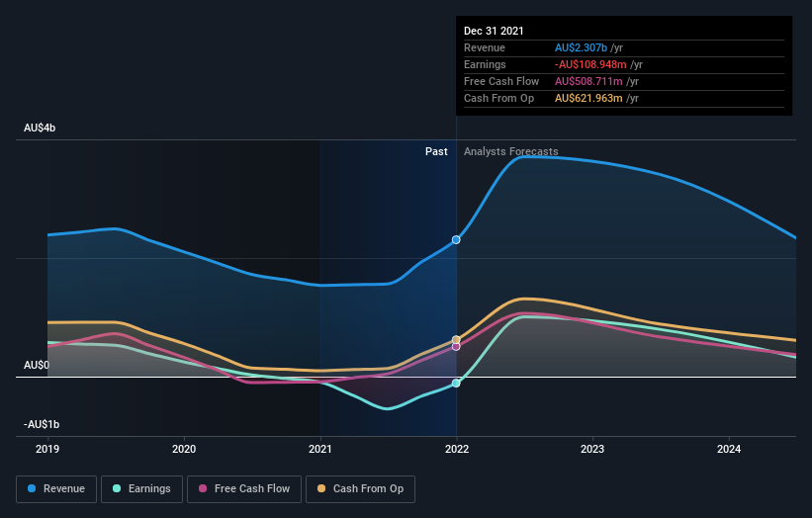Screen dimensions: 812x518
Task: Click the AU$2.307b revenue value
Action: [x=581, y=47]
